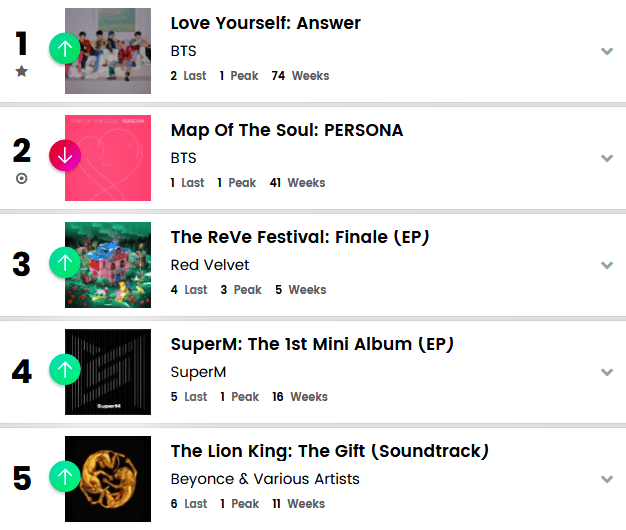Click the green up arrow beside SuperM's mini album
The width and height of the screenshot is (626, 530).
64,370
